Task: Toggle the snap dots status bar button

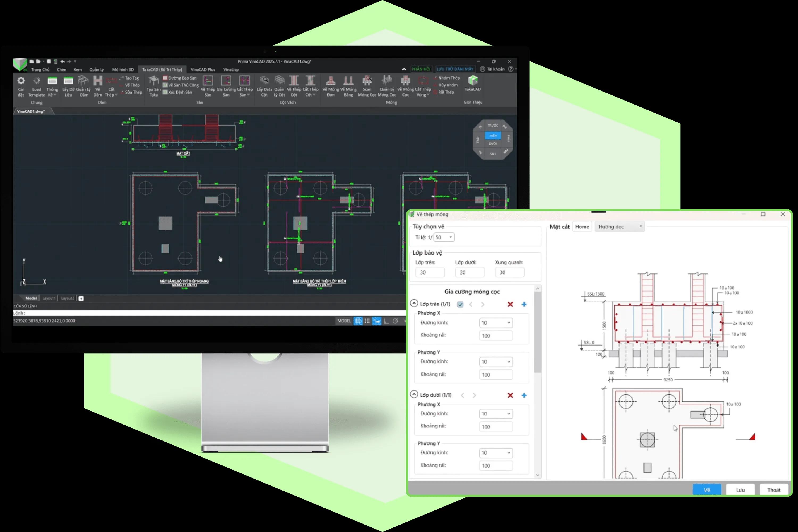Action: (367, 321)
